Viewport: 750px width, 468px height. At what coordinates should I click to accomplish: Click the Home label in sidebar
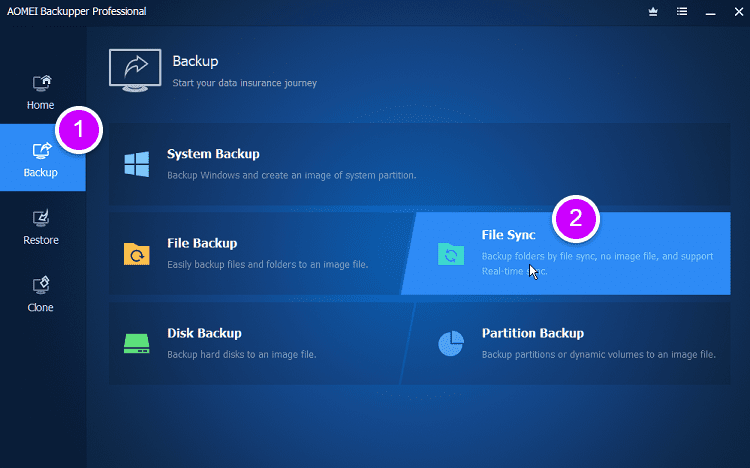tap(40, 105)
